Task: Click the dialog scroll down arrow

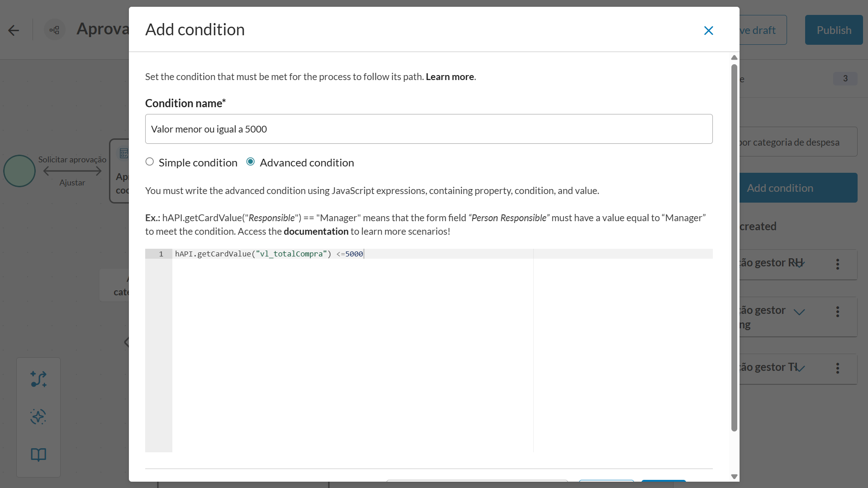Action: click(x=734, y=476)
